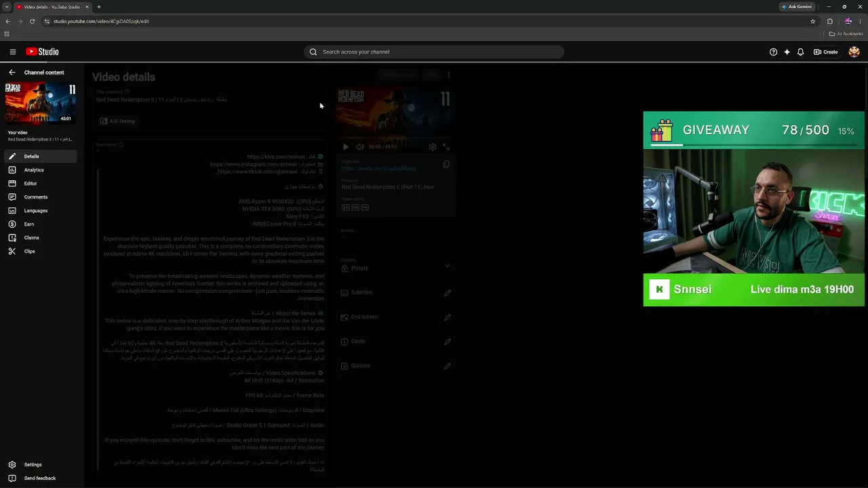Viewport: 868px width, 488px height.
Task: Click into the video title field
Action: click(x=210, y=100)
